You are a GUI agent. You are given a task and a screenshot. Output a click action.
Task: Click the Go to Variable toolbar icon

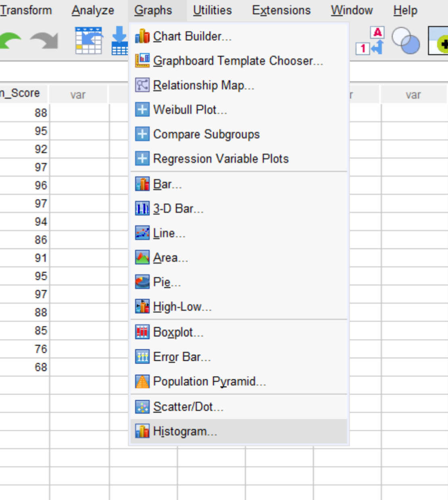[120, 40]
